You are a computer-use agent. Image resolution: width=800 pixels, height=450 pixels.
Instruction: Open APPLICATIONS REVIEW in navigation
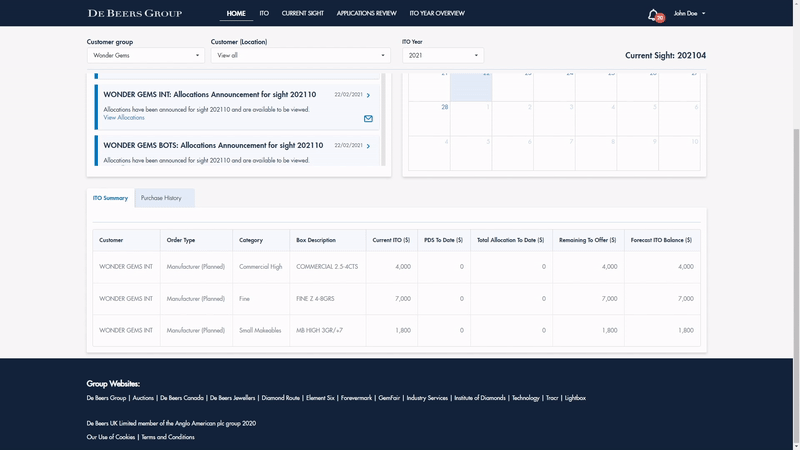click(x=366, y=13)
